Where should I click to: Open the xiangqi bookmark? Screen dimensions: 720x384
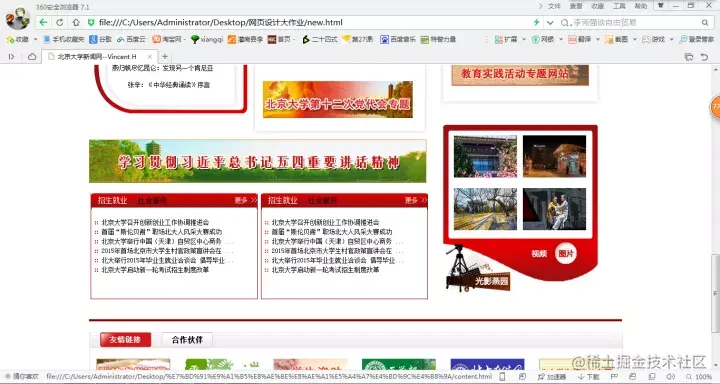(x=207, y=40)
